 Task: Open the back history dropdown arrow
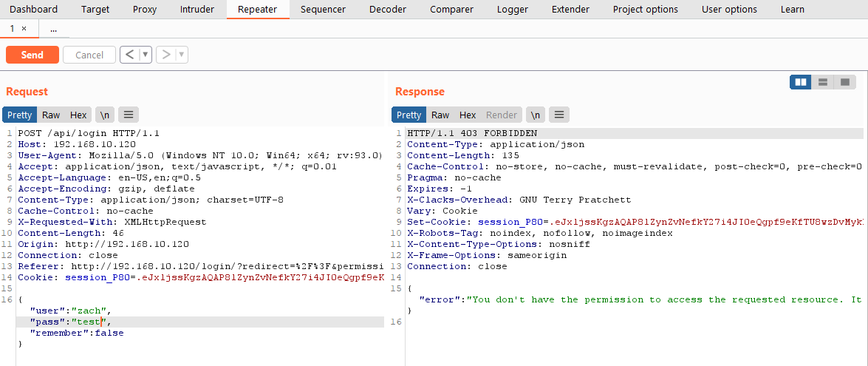tap(146, 55)
